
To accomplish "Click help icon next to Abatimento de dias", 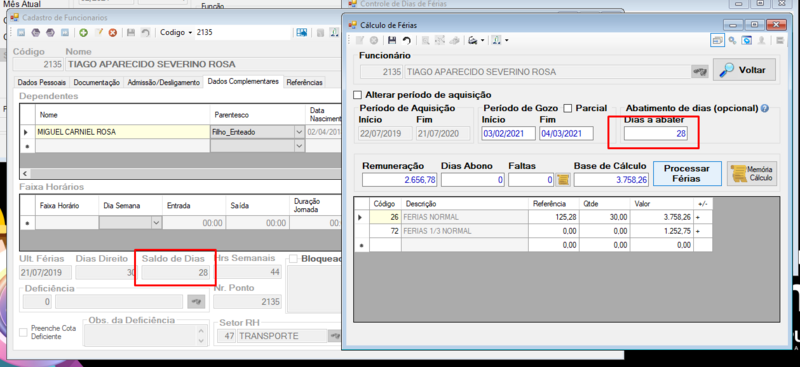I will point(764,109).
